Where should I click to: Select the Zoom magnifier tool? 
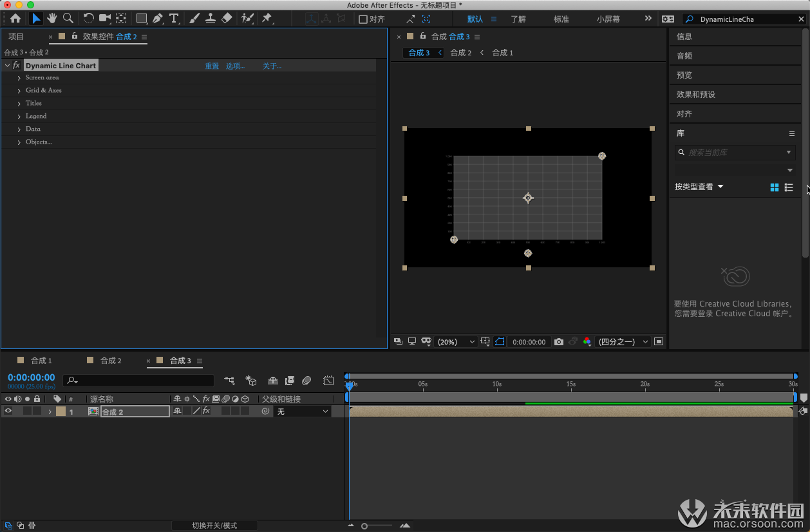[x=68, y=19]
